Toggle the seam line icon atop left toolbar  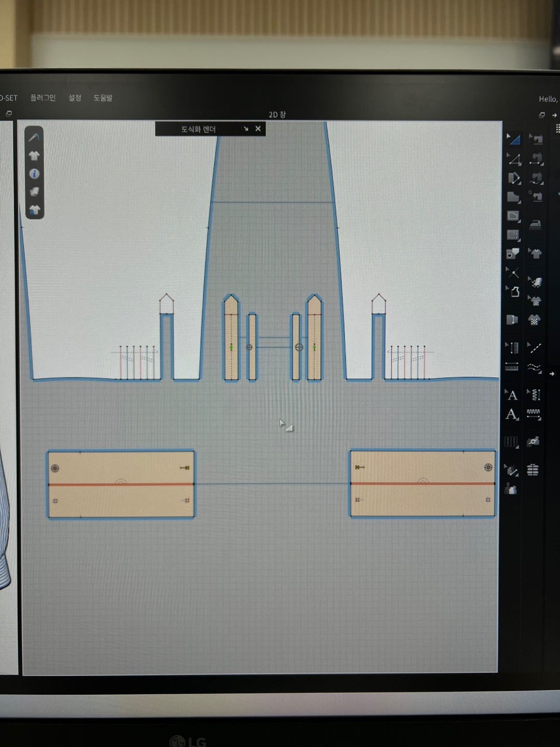click(x=34, y=137)
